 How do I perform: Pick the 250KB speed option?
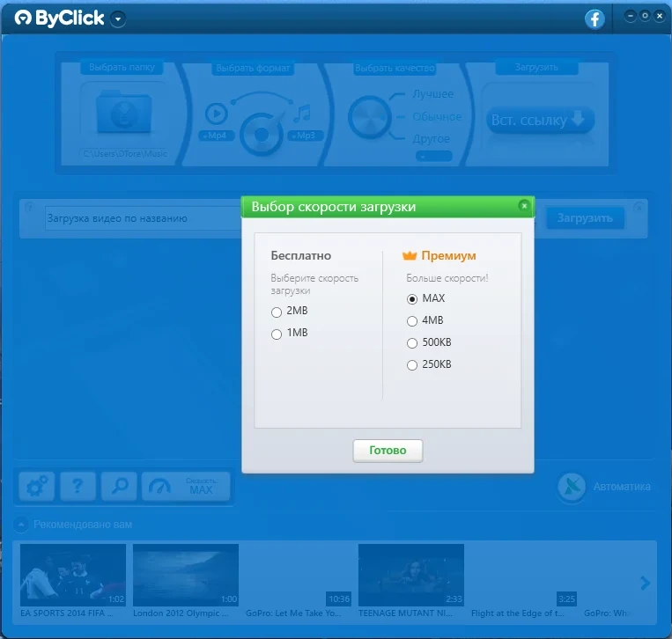[412, 365]
